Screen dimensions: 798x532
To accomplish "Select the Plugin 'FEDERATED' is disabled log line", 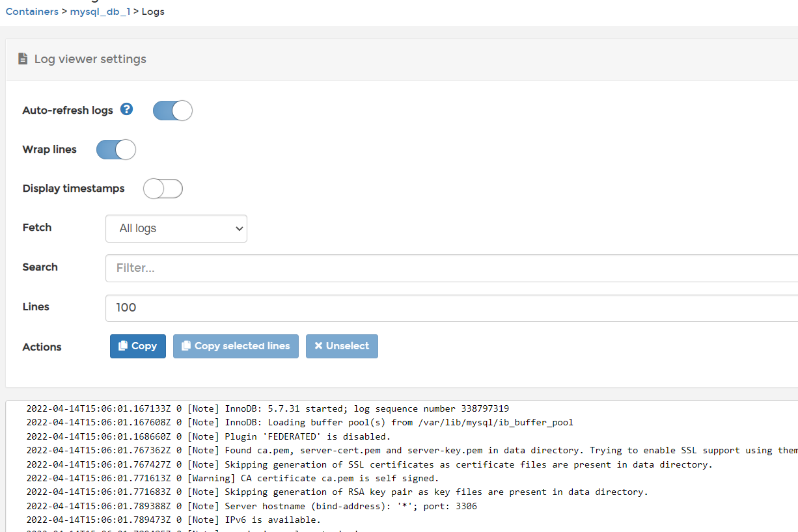I will click(208, 436).
